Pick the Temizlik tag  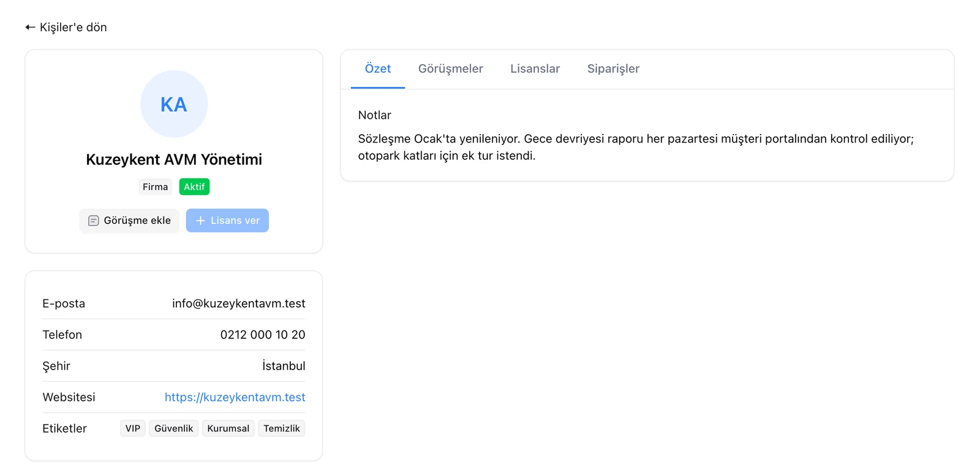(x=282, y=428)
